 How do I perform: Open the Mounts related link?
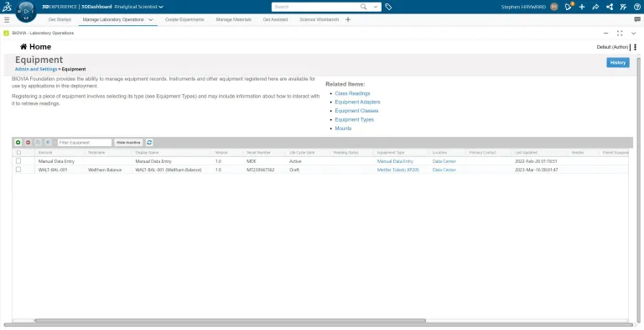click(x=343, y=128)
